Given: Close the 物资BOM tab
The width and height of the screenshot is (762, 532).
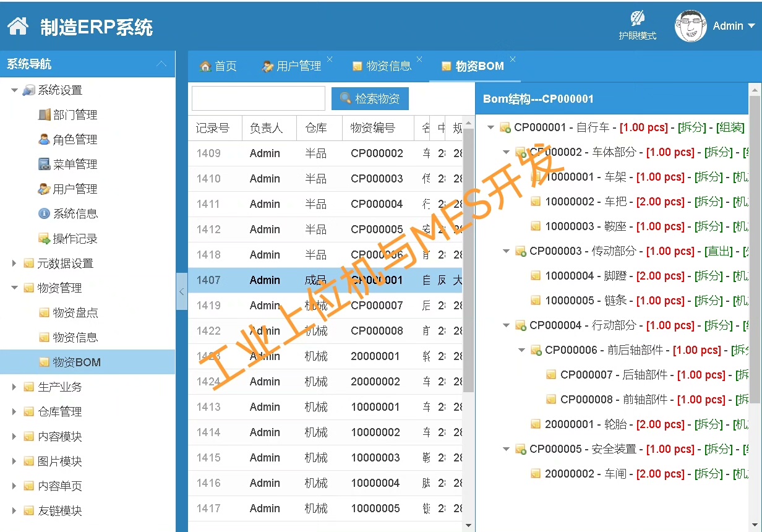Looking at the screenshot, I should (x=512, y=59).
